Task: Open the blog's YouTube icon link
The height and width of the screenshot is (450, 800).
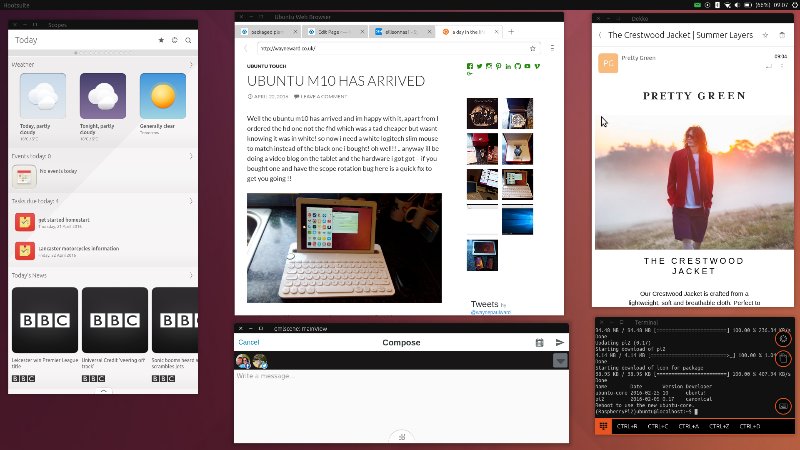Action: 527,66
